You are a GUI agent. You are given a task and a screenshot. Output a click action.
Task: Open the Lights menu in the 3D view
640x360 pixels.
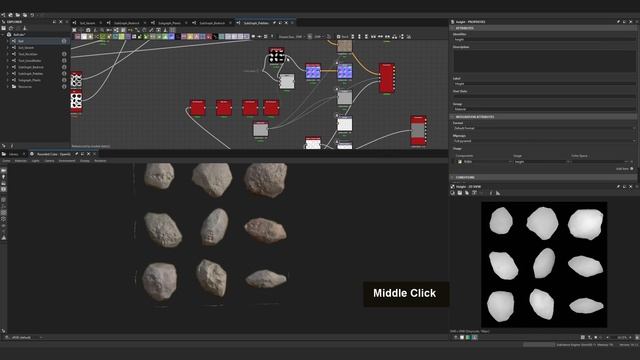(x=36, y=161)
